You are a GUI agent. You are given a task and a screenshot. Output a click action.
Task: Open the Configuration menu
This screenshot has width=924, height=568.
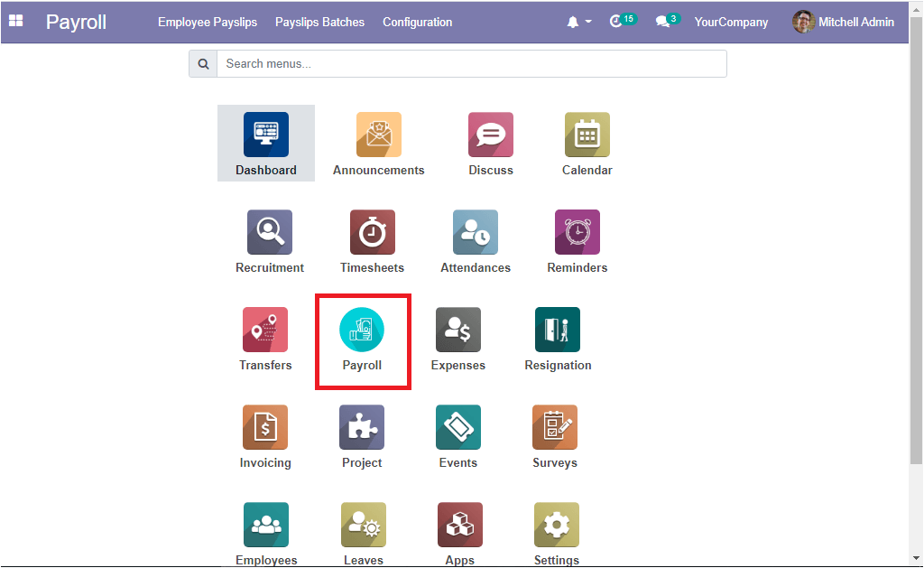tap(417, 22)
